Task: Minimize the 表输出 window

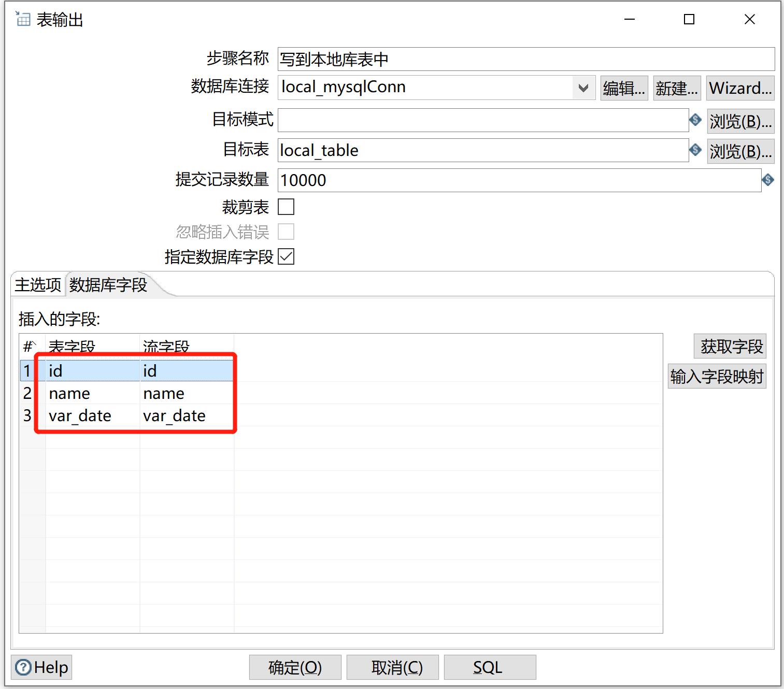Action: pyautogui.click(x=630, y=19)
